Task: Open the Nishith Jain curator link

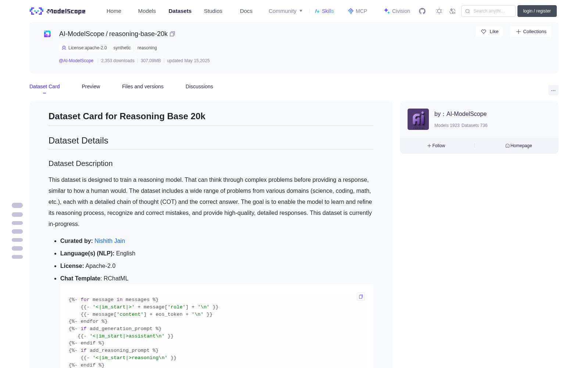Action: click(110, 241)
